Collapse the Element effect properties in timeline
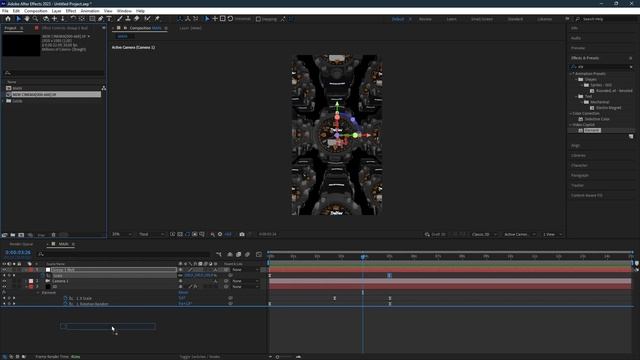The width and height of the screenshot is (640, 360). 38,293
